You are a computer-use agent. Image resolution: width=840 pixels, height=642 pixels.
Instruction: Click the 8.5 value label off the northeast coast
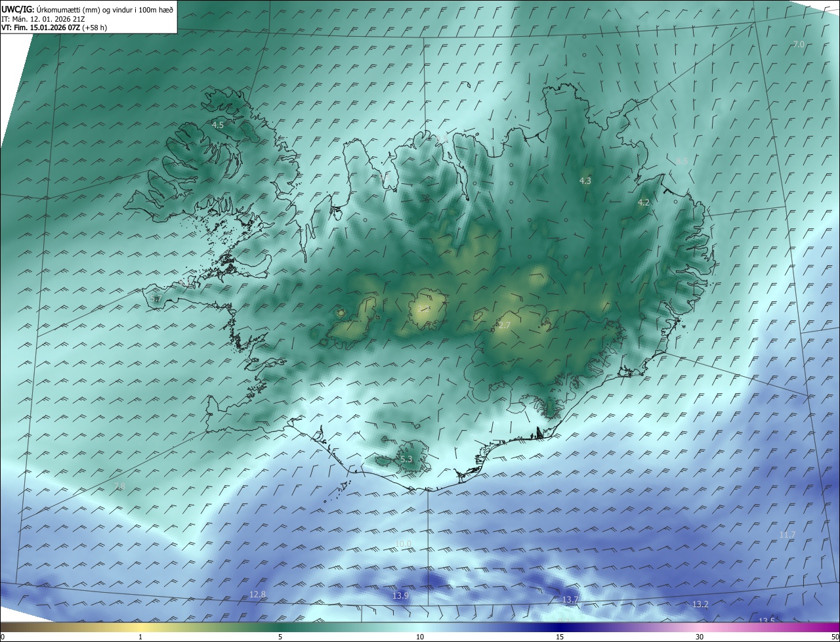tap(682, 161)
